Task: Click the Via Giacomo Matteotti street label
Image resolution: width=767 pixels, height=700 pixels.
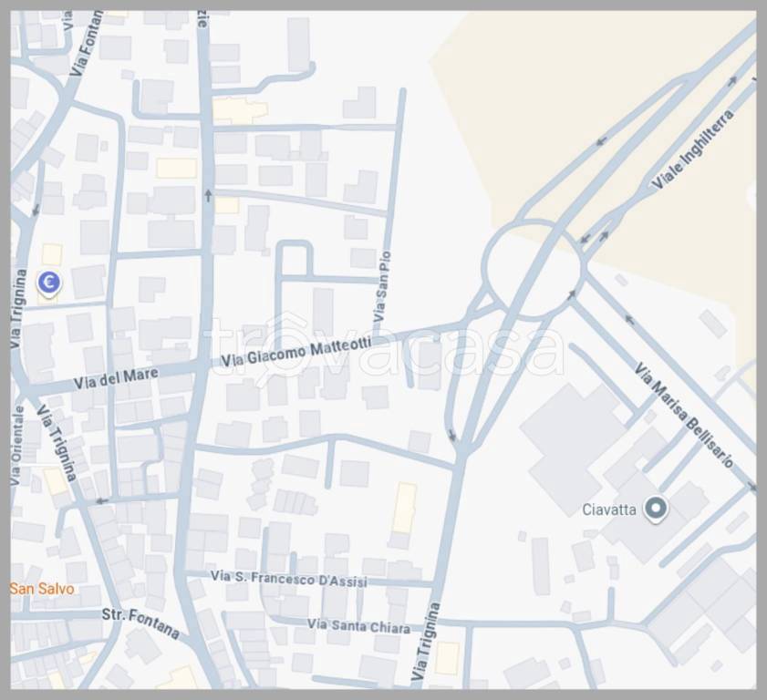Action: coord(296,353)
